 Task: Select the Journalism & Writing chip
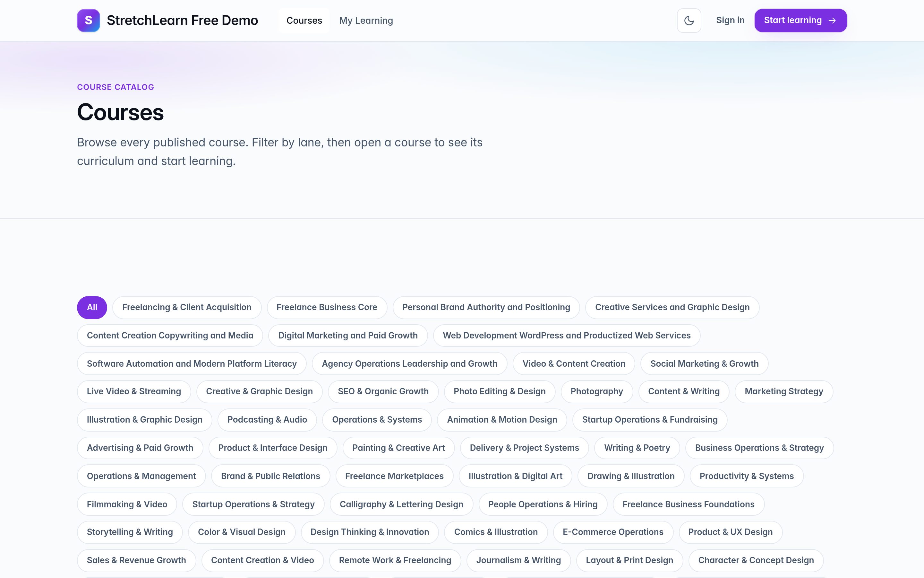pos(518,560)
